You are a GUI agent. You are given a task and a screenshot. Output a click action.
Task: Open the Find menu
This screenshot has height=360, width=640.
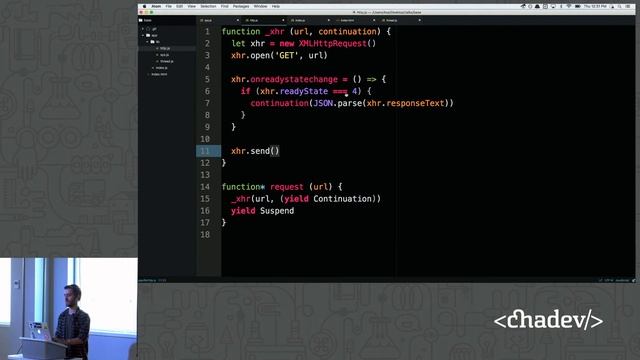(224, 7)
